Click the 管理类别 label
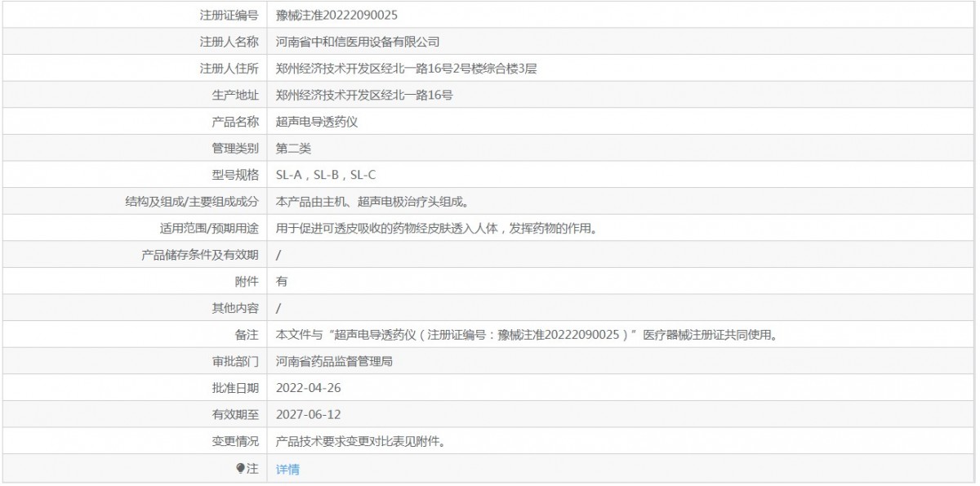Viewport: 980px width, 486px height. tap(234, 148)
